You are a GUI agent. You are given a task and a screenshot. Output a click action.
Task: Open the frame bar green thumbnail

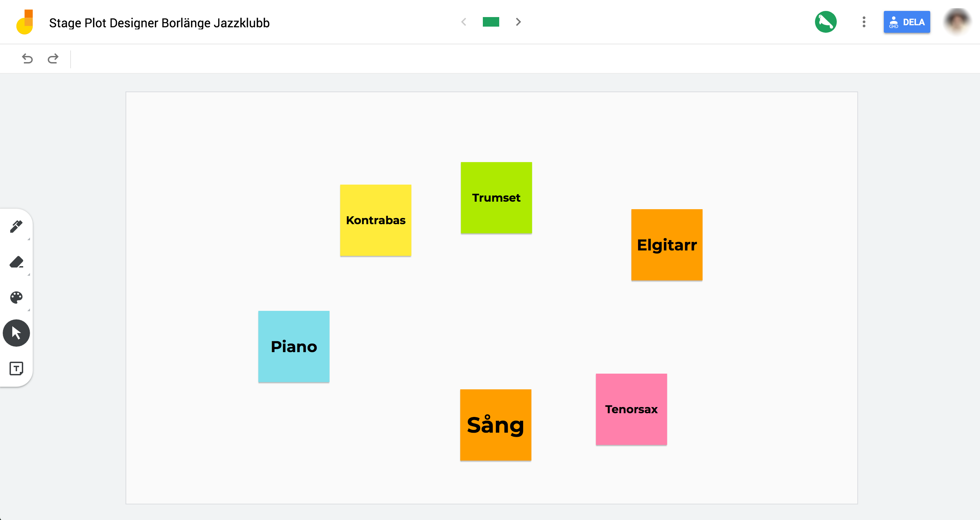pyautogui.click(x=491, y=22)
